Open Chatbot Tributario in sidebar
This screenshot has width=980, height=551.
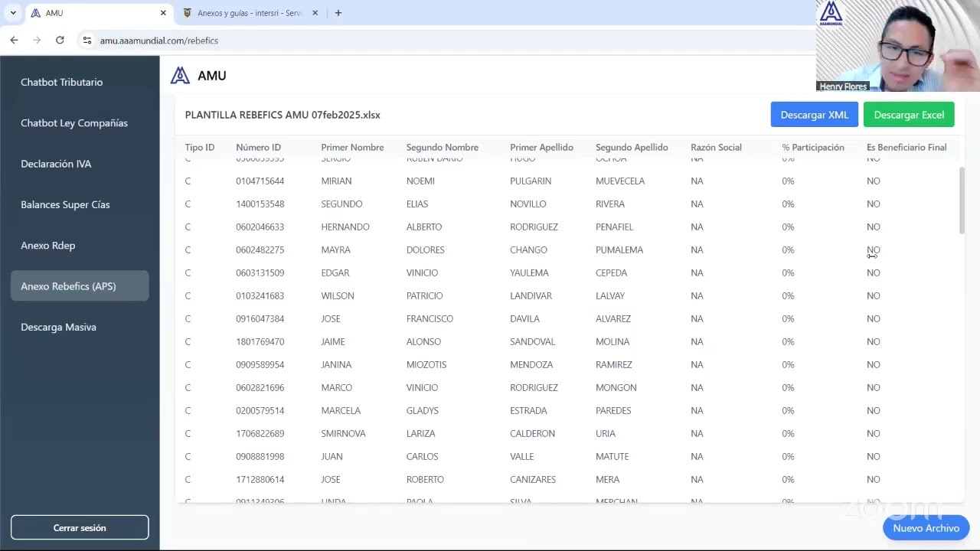coord(61,82)
